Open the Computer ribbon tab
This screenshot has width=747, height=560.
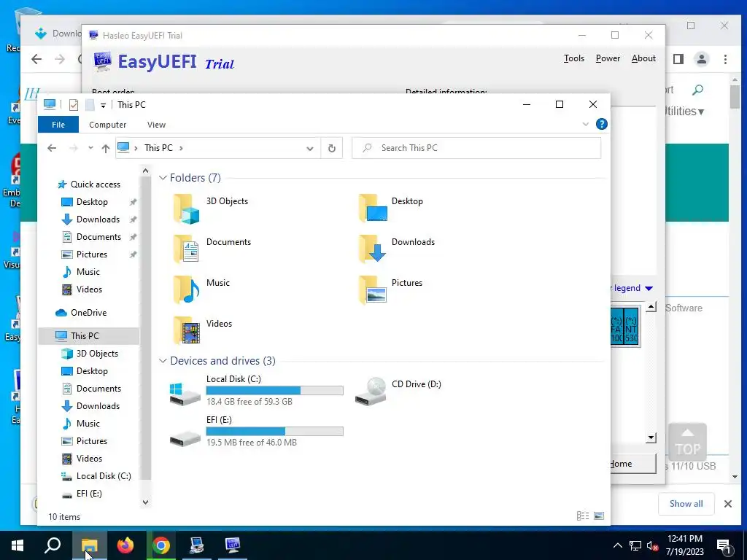tap(108, 125)
